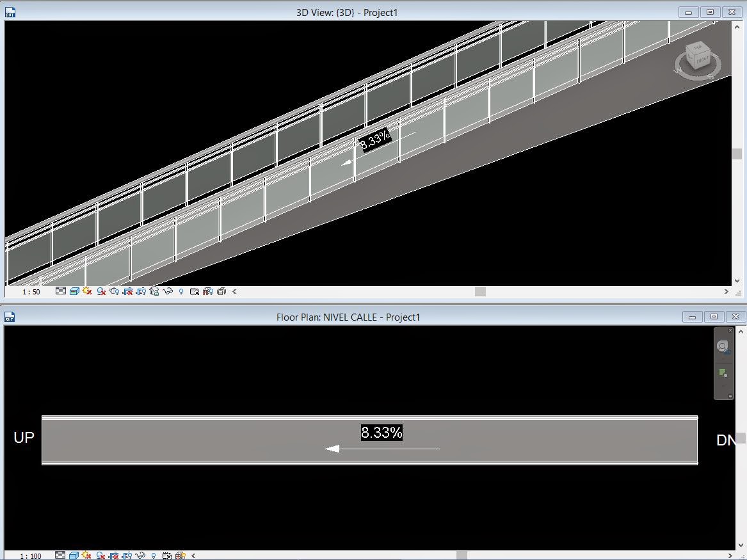The width and height of the screenshot is (747, 560).
Task: Click the Reveal Hidden Elements lightbulb in 3D view
Action: [181, 291]
